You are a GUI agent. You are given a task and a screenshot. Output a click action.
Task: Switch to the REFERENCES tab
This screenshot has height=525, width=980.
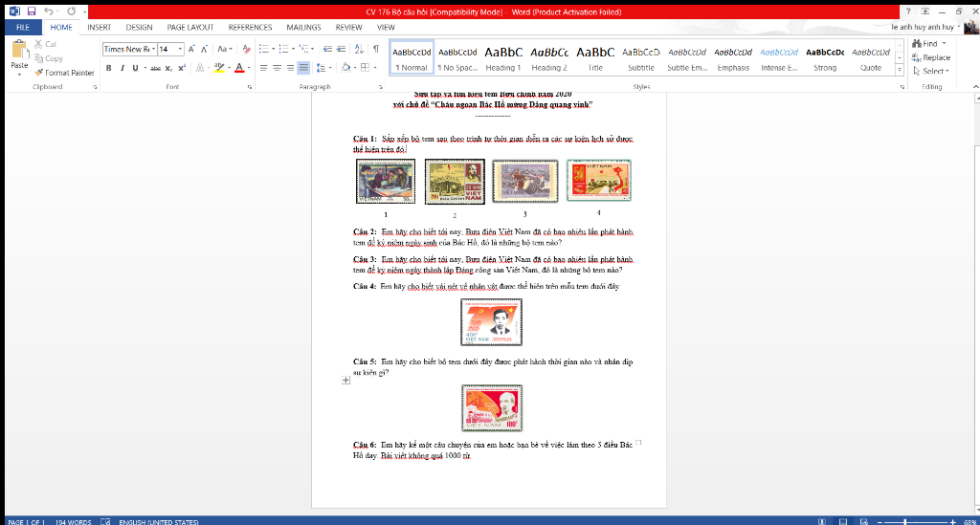(250, 27)
